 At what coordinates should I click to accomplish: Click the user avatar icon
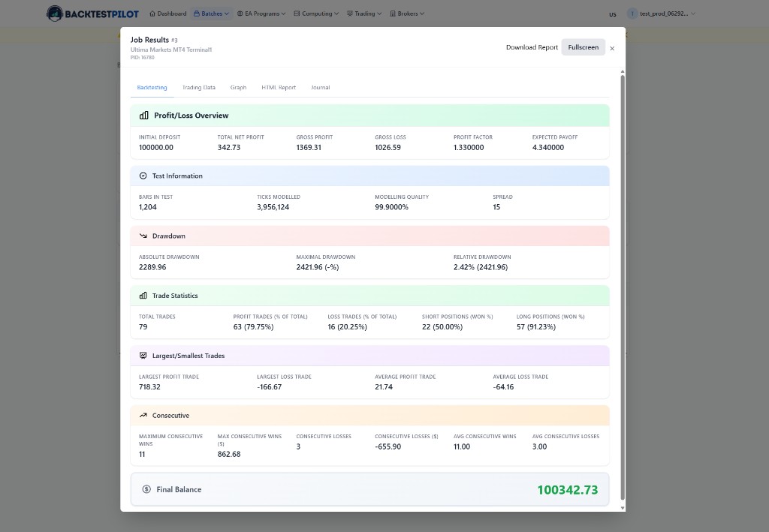point(632,14)
